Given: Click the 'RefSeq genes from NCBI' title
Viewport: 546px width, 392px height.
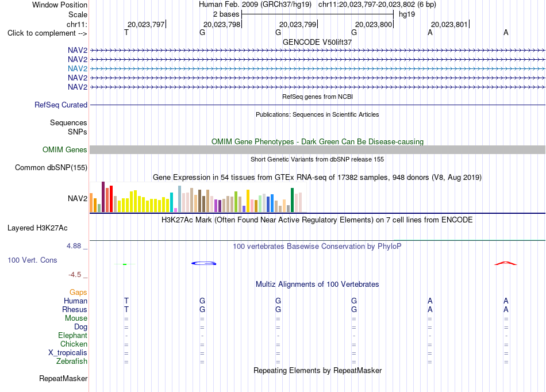Looking at the screenshot, I should coord(317,97).
